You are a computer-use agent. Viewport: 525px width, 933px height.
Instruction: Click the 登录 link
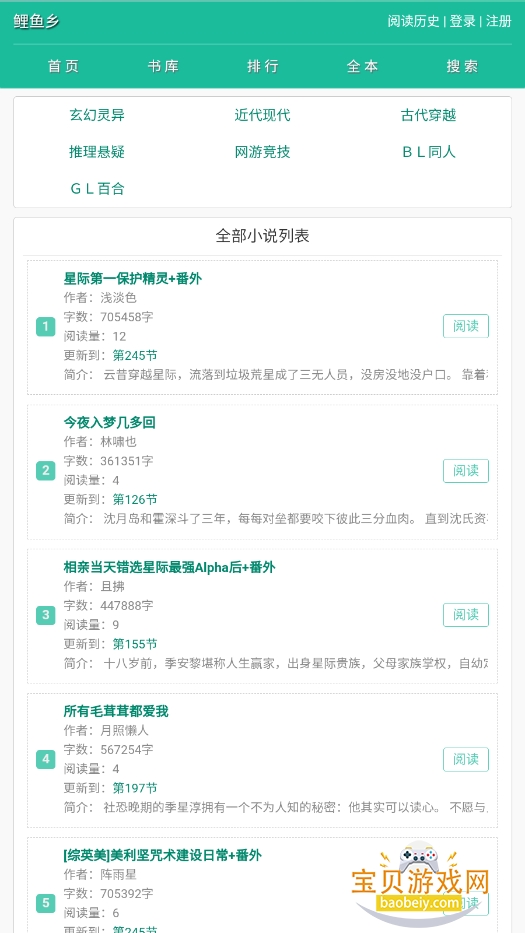coord(462,21)
